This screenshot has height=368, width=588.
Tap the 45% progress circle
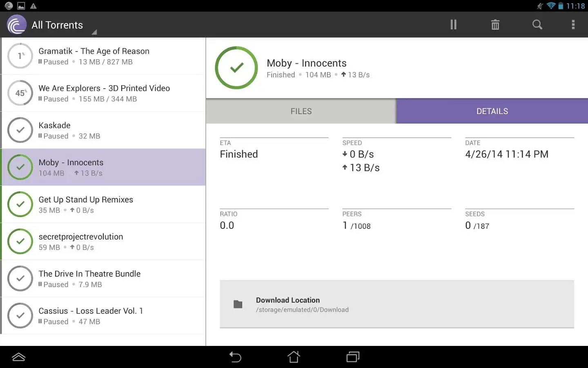[x=20, y=93]
